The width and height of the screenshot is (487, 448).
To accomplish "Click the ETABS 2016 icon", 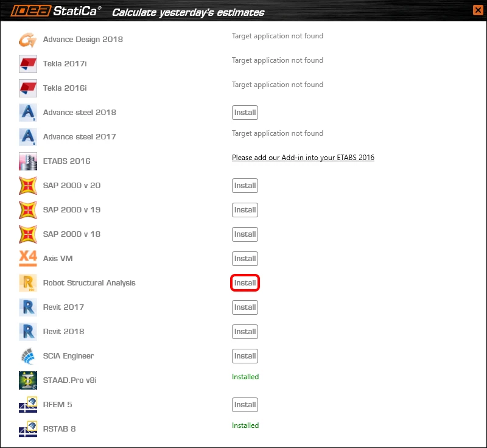I will (x=27, y=161).
